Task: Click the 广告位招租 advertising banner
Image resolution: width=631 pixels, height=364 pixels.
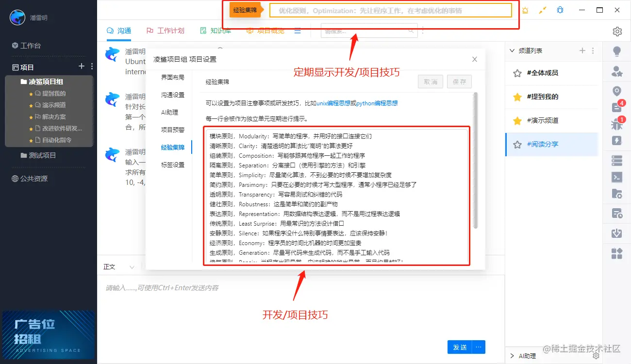Action: (x=48, y=335)
